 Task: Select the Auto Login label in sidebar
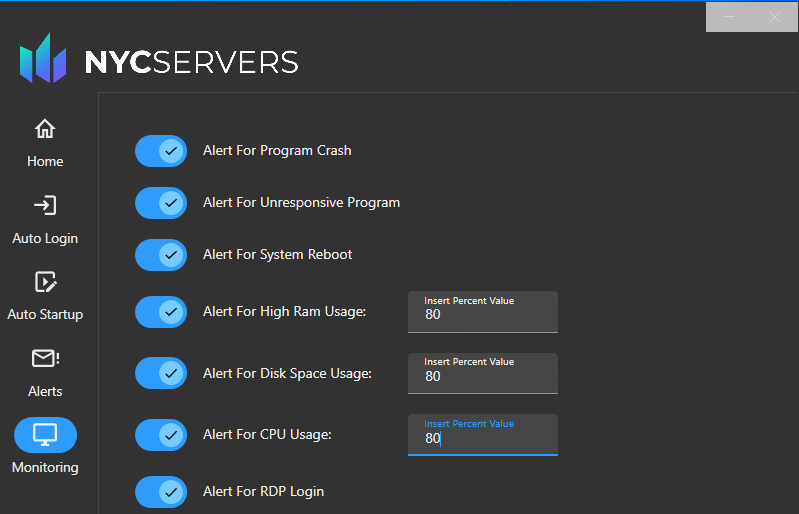coord(45,238)
